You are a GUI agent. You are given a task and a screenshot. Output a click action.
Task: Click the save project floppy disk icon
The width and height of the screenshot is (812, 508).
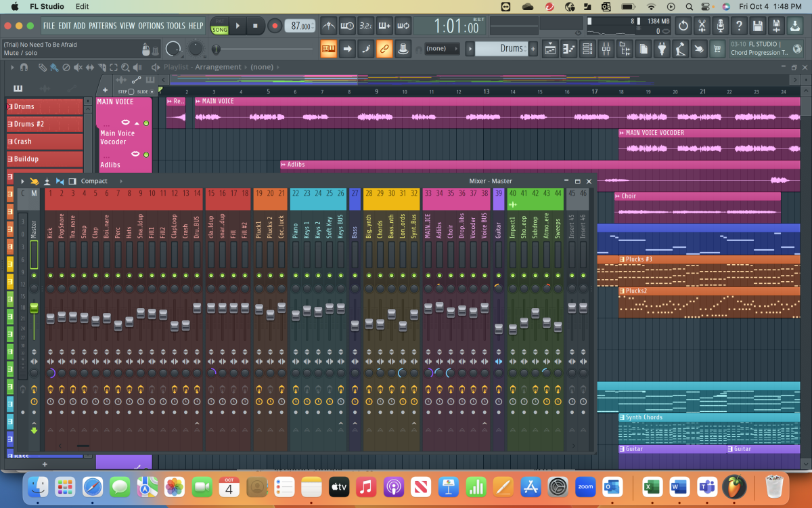pyautogui.click(x=758, y=26)
